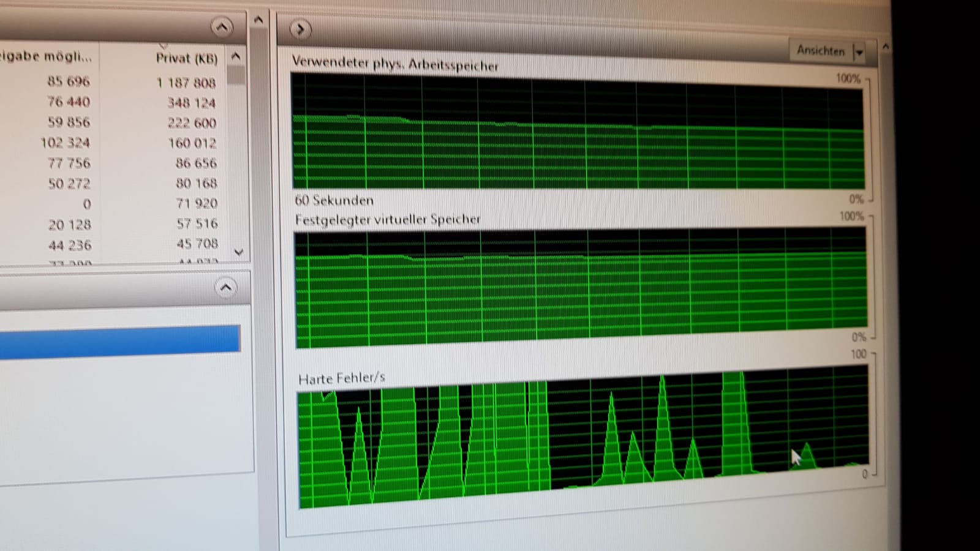Click the Festgelegter virtueller Speicher label
Image resolution: width=980 pixels, height=551 pixels.
[x=388, y=220]
